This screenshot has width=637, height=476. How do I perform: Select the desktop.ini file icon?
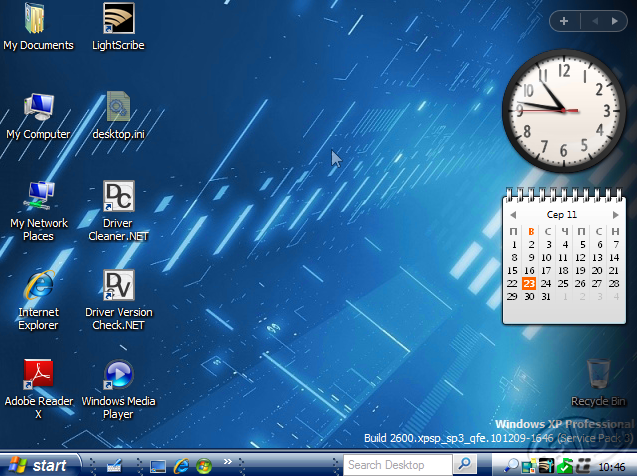pyautogui.click(x=118, y=116)
